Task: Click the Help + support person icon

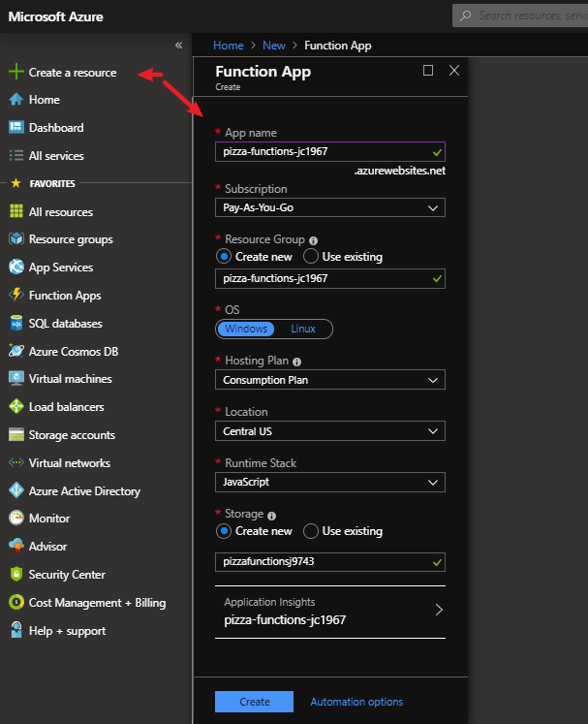Action: click(16, 630)
